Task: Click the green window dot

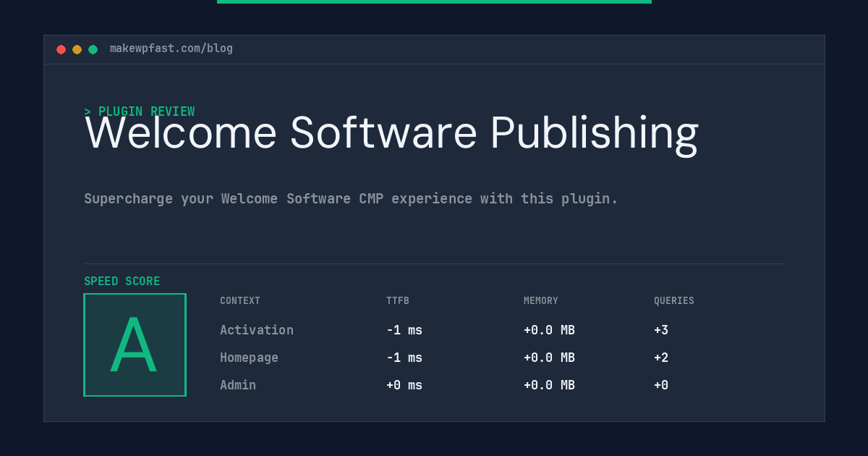Action: pos(93,49)
